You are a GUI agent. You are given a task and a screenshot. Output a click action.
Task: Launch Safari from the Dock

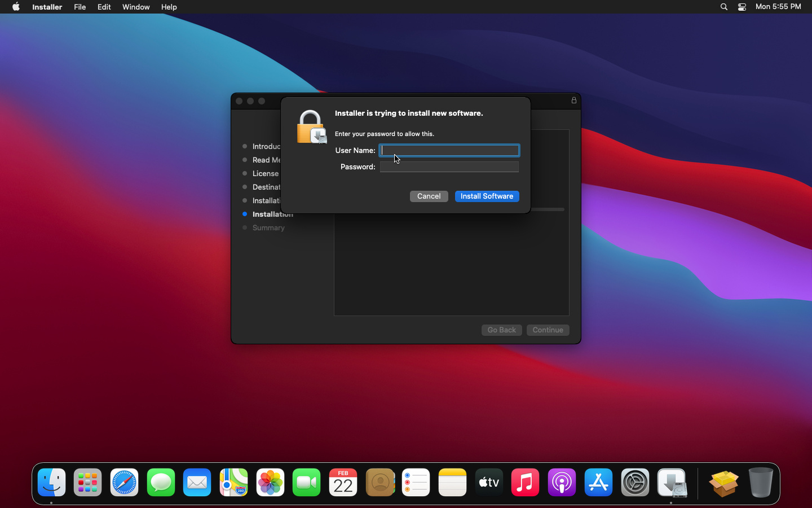coord(124,483)
